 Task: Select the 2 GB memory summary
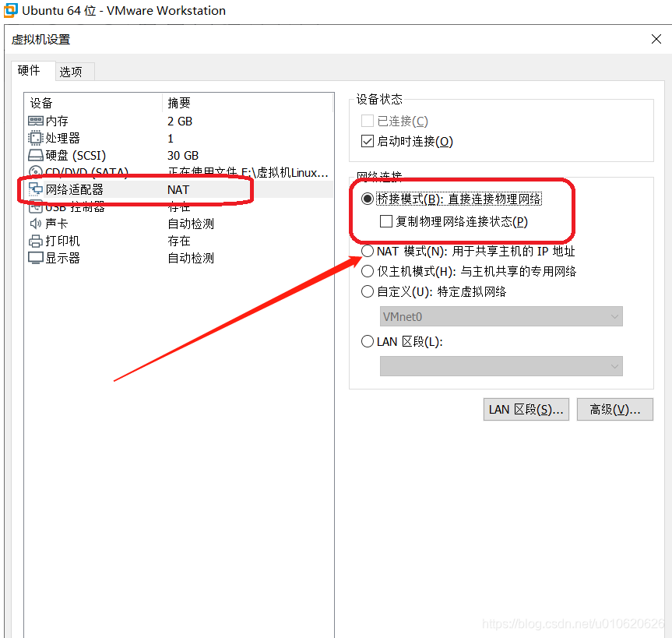pyautogui.click(x=180, y=122)
